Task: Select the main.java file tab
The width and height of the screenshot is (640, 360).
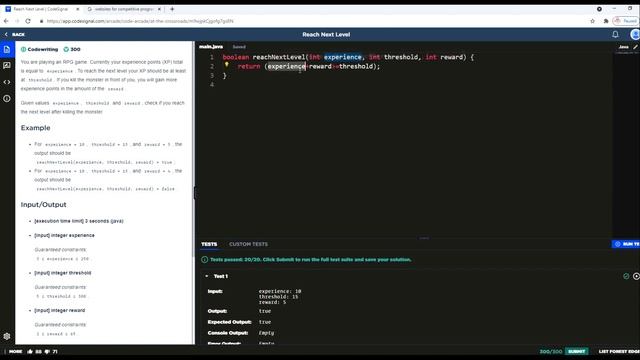Action: 211,47
